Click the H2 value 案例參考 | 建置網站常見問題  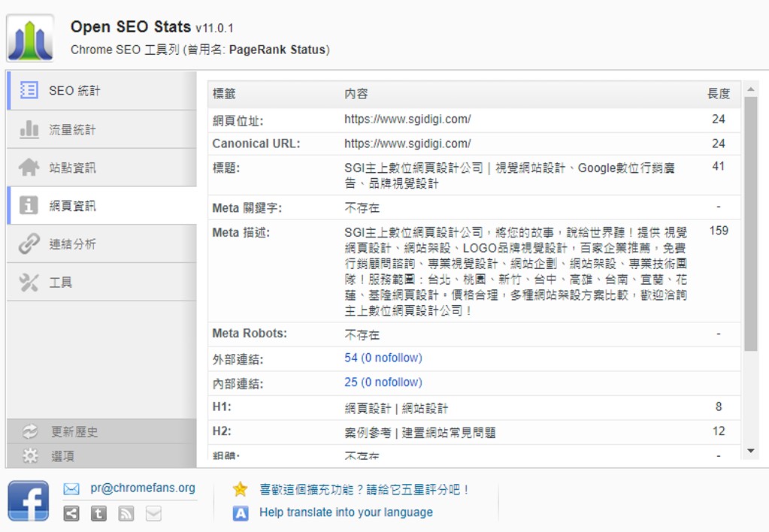[x=419, y=433]
